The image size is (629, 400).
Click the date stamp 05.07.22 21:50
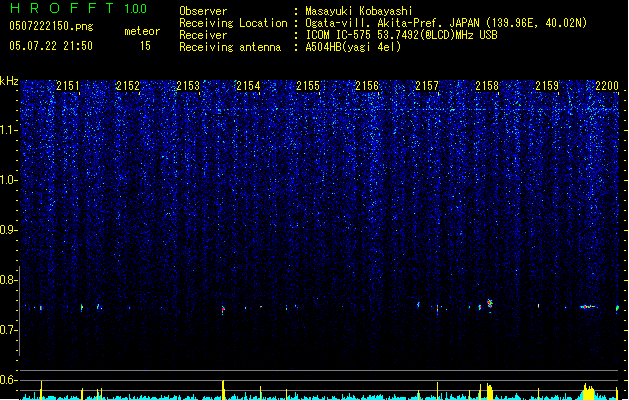pyautogui.click(x=51, y=46)
